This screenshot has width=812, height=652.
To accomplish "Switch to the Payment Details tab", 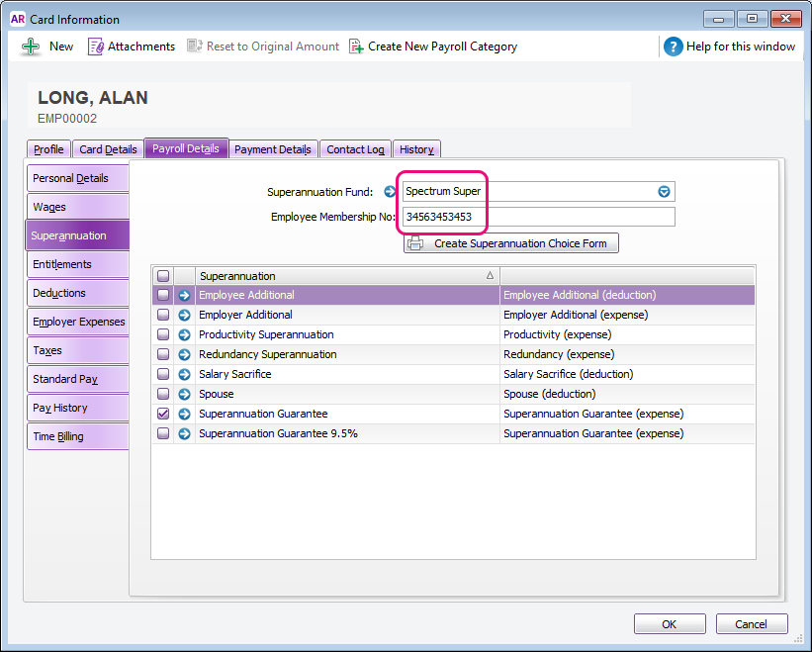I will pos(273,149).
